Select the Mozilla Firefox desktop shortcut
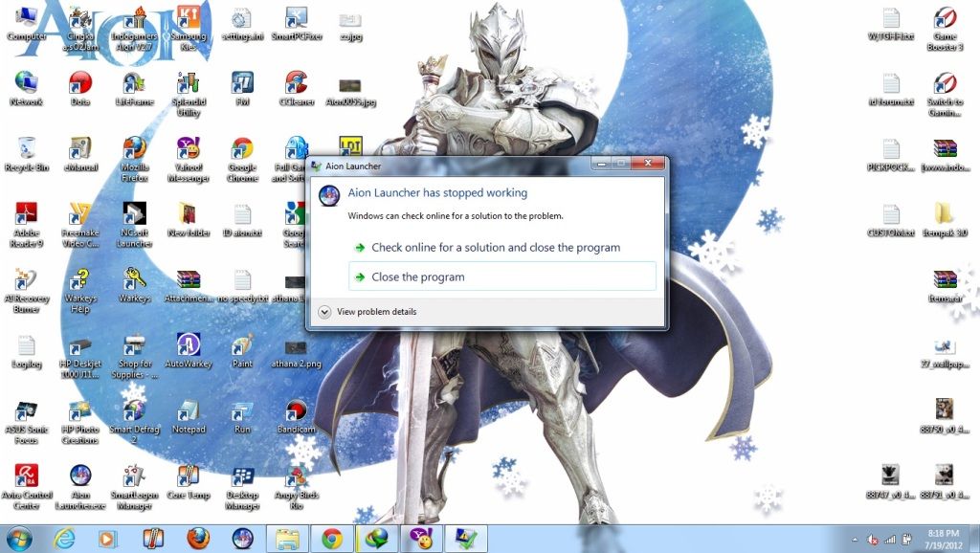980x553 pixels. [x=134, y=158]
